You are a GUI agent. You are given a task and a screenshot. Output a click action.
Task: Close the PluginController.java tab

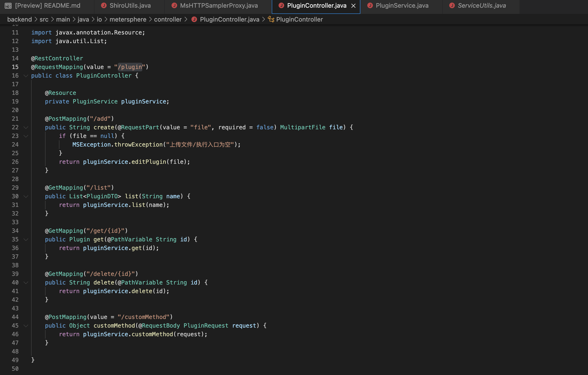[x=353, y=6]
